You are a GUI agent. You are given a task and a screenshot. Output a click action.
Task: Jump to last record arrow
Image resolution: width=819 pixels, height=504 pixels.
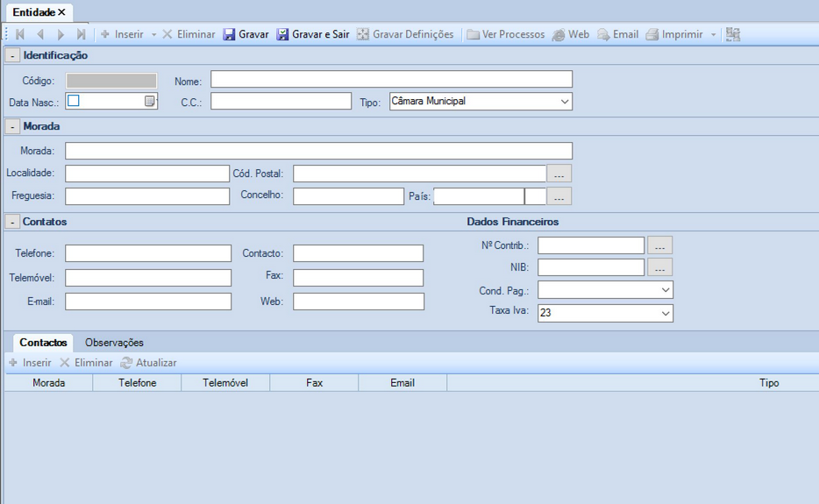(x=81, y=34)
